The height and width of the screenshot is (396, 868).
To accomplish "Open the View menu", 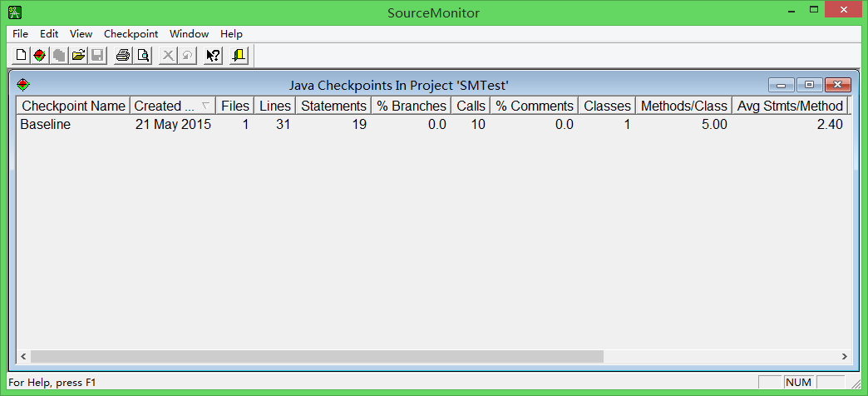I will point(81,34).
